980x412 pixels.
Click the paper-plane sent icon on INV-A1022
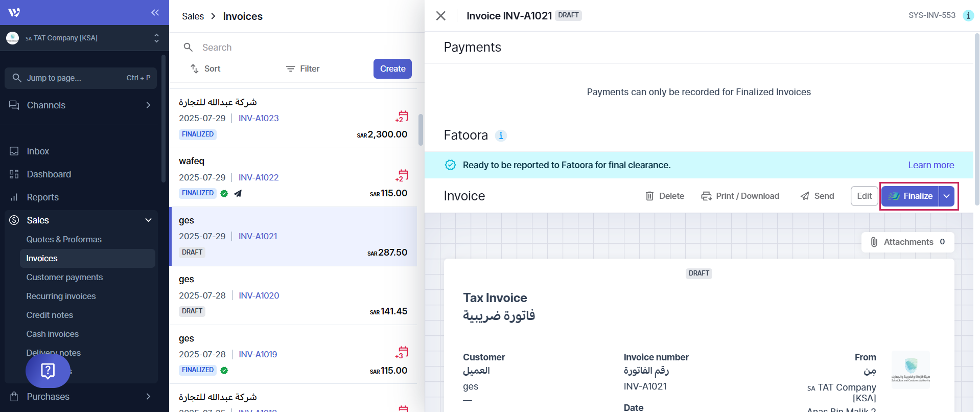tap(238, 193)
